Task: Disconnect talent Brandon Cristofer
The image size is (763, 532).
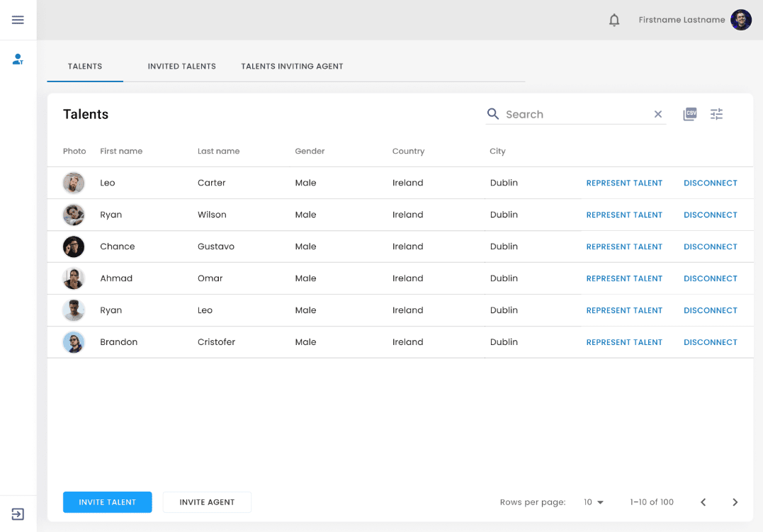Action: click(x=710, y=342)
